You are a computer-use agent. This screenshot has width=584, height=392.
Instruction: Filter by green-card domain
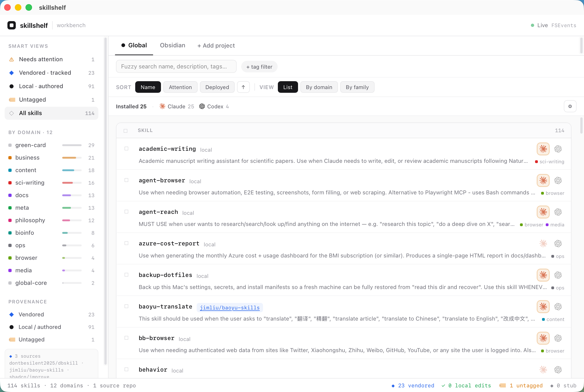tap(51, 145)
